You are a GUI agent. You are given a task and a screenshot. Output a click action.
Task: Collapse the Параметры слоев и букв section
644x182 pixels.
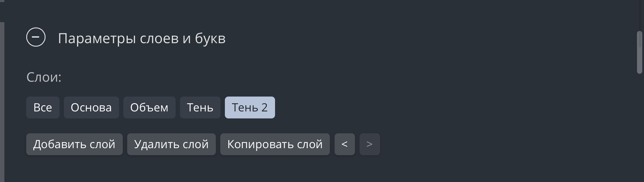[36, 37]
